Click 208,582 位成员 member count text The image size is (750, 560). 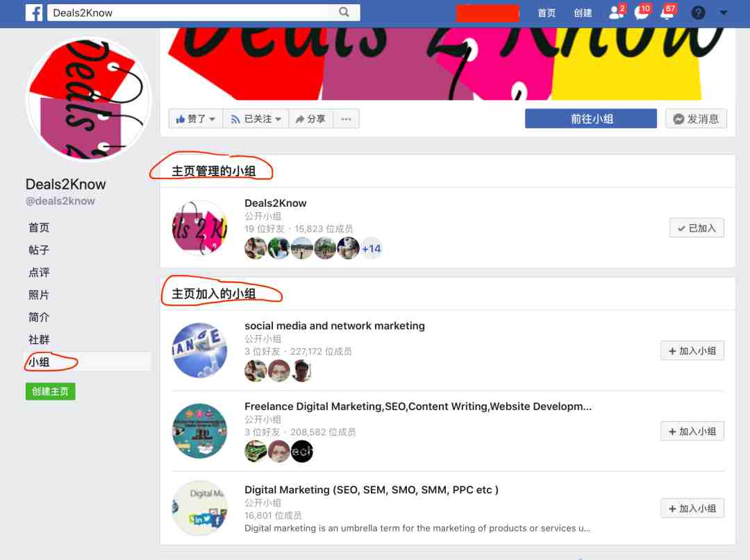pos(323,432)
